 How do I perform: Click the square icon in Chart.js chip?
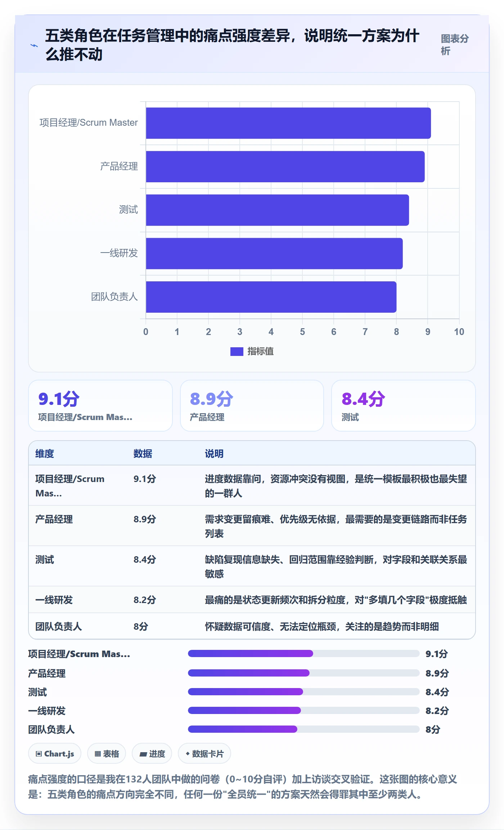point(39,754)
